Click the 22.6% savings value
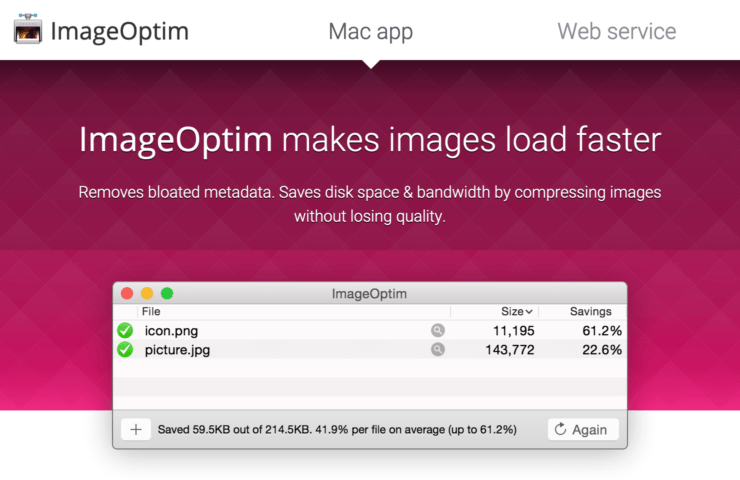Viewport: 740px width, 480px height. (602, 350)
